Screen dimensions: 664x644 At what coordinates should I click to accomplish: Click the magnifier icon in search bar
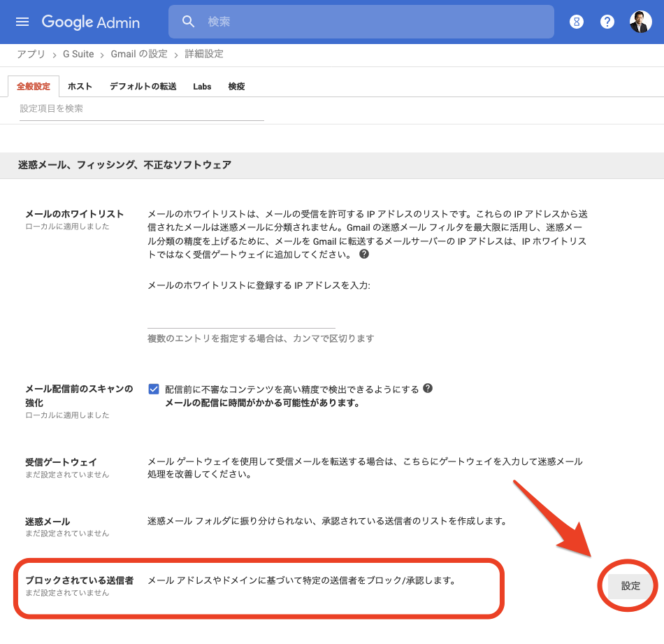coord(188,22)
